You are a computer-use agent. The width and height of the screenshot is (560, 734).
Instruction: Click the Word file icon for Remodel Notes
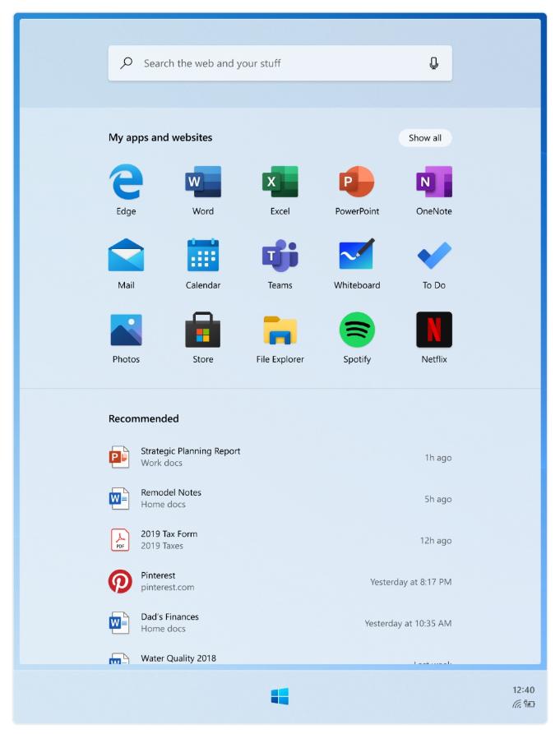119,499
